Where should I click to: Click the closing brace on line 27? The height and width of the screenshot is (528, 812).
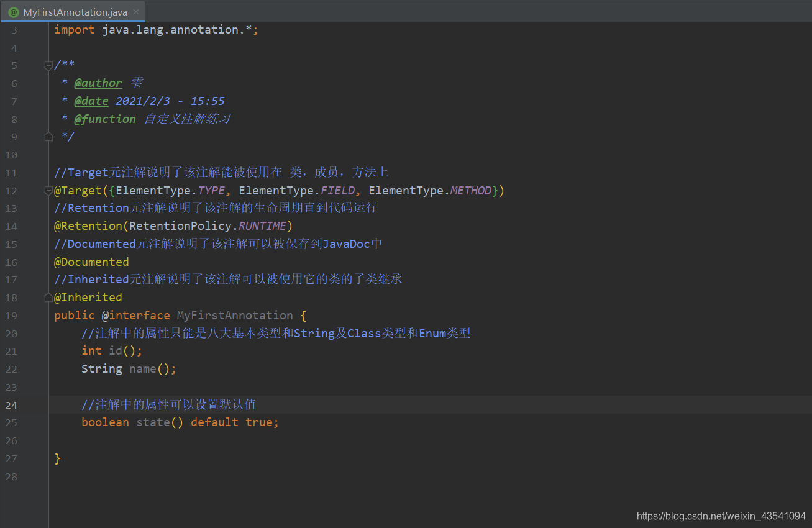(58, 458)
